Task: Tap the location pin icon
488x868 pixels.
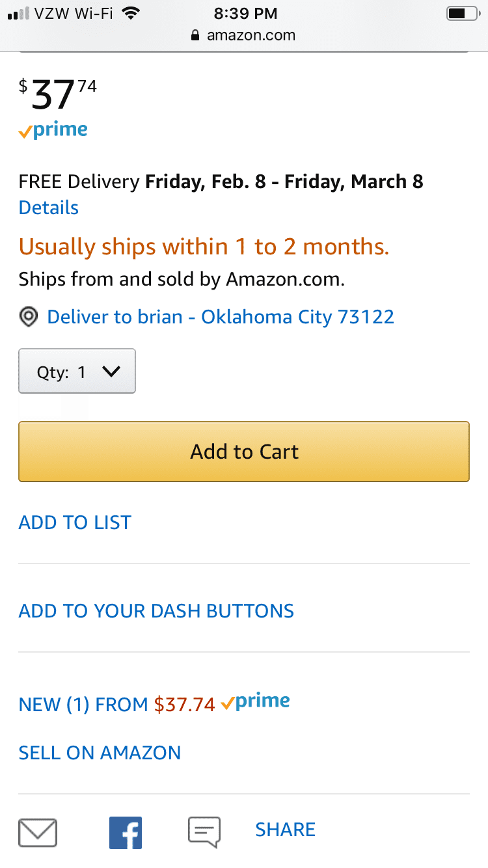Action: tap(28, 318)
